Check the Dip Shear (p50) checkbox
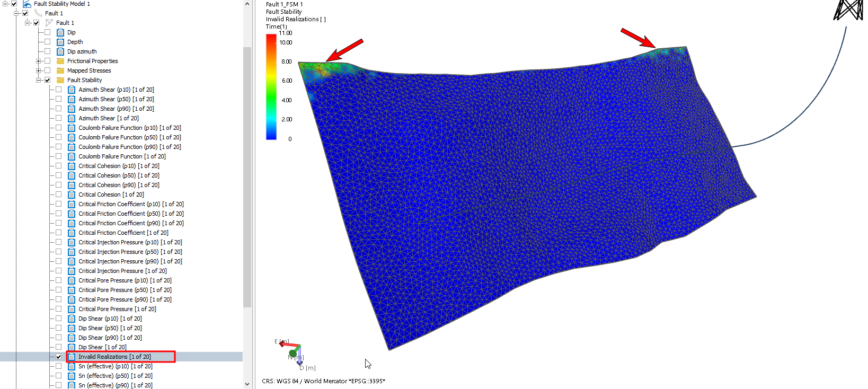This screenshot has height=389, width=868. [x=59, y=328]
